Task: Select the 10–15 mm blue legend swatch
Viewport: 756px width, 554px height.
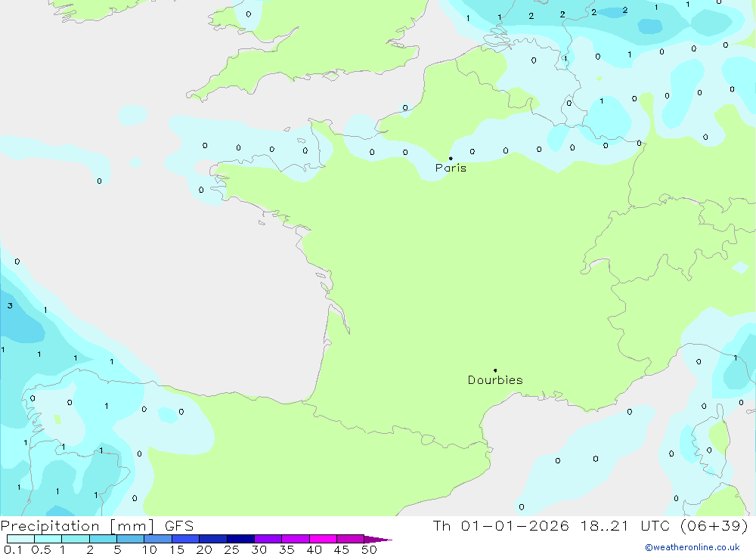Action: tap(158, 539)
